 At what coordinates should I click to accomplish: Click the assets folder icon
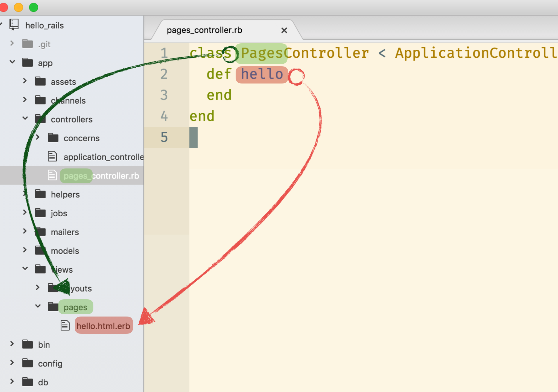(x=40, y=81)
